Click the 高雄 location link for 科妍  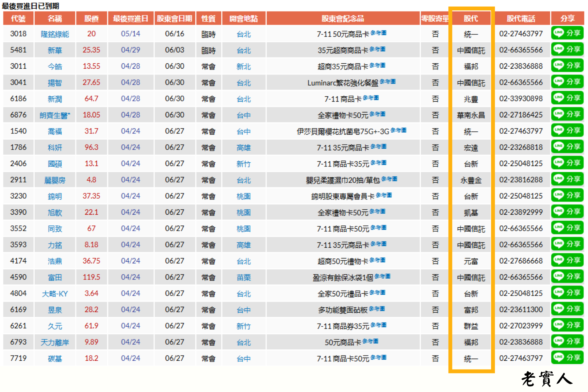(244, 148)
